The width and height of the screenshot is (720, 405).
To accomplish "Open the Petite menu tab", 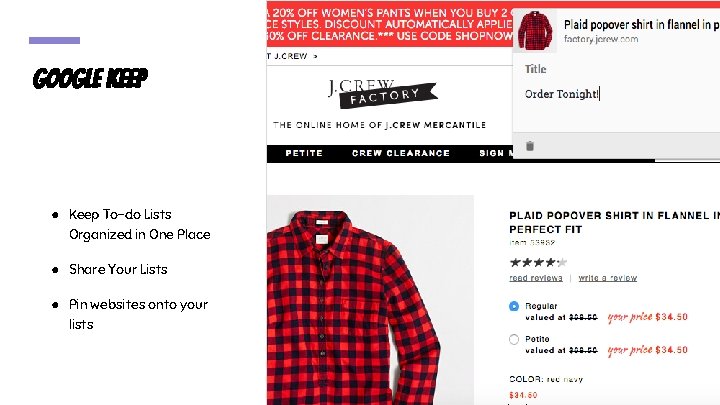I will click(x=304, y=153).
